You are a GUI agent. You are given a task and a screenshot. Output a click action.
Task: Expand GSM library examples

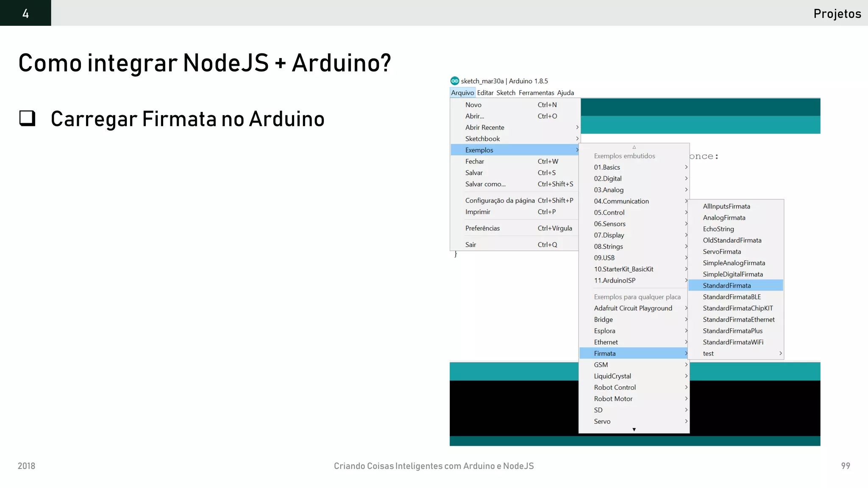click(634, 365)
